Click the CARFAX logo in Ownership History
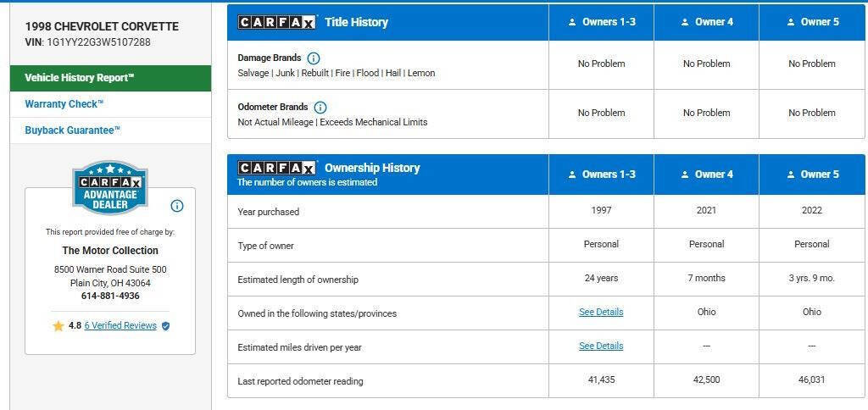 tap(277, 168)
